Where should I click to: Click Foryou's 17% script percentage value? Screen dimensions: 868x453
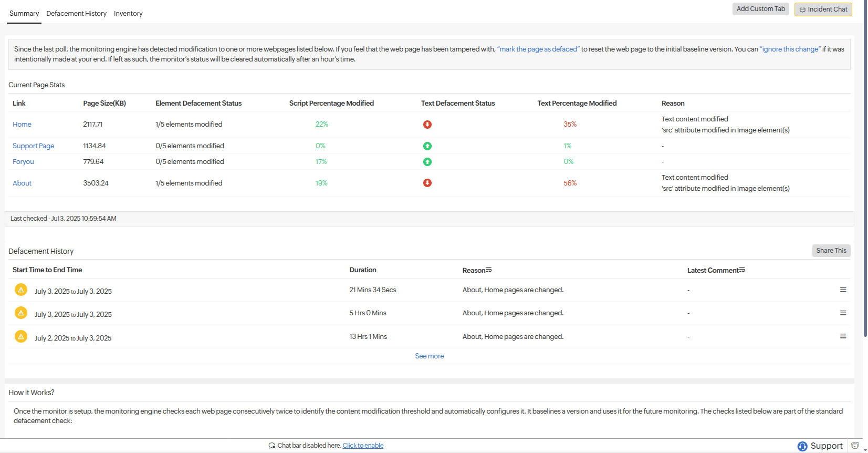tap(321, 162)
